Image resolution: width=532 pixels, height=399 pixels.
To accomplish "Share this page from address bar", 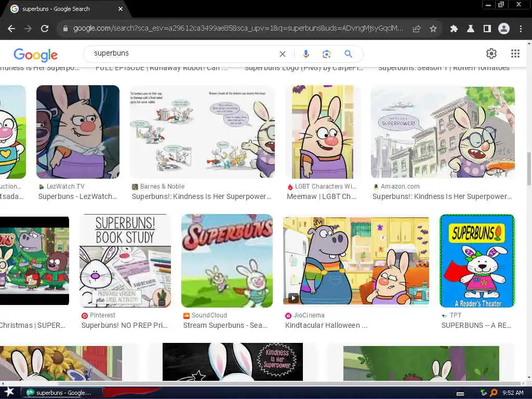I will [417, 29].
